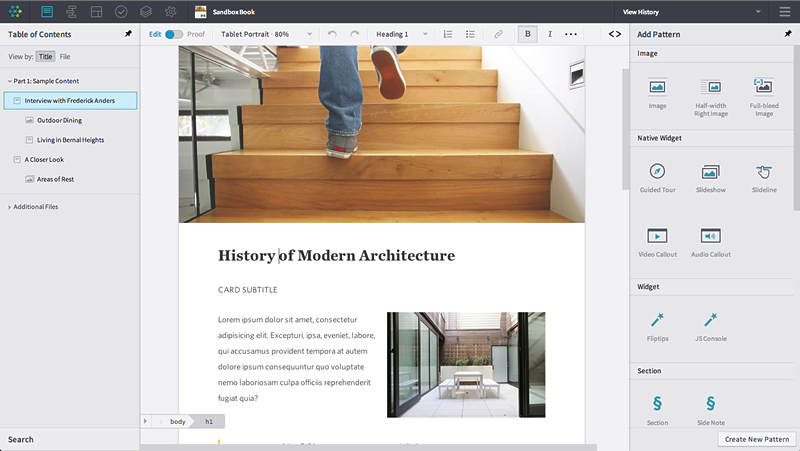Click the Sandbox Book icon
Image resolution: width=800 pixels, height=451 pixels.
(x=201, y=12)
